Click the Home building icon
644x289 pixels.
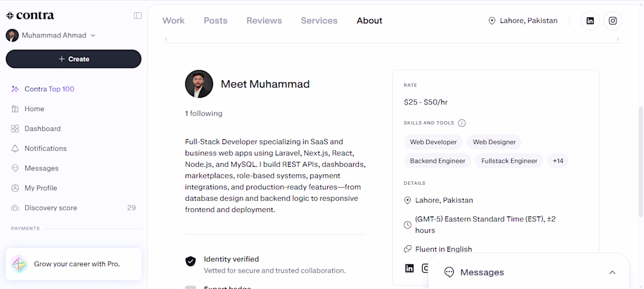pyautogui.click(x=15, y=109)
